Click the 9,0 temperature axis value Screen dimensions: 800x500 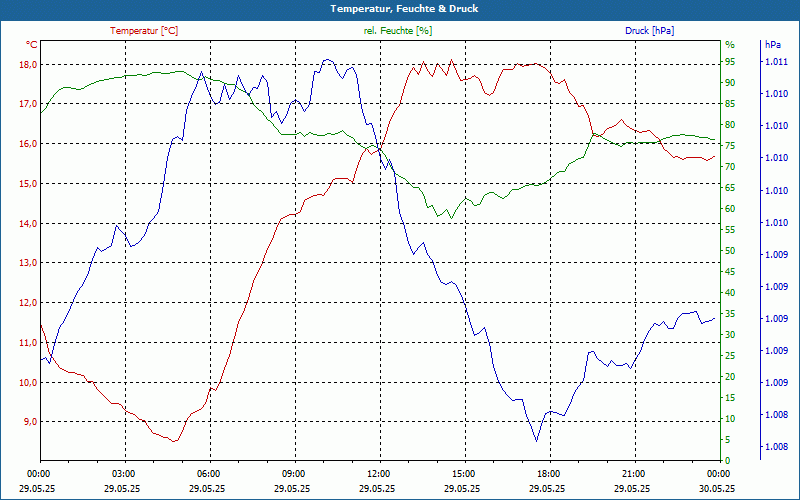click(31, 421)
